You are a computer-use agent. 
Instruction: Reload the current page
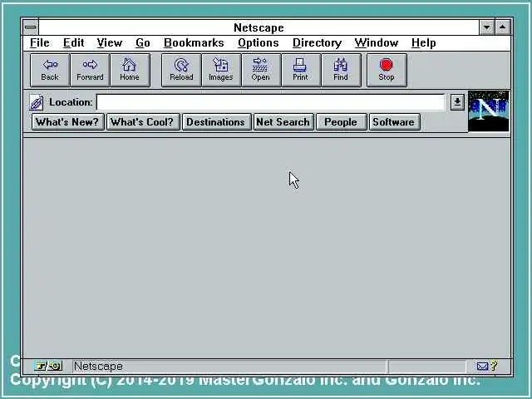181,70
